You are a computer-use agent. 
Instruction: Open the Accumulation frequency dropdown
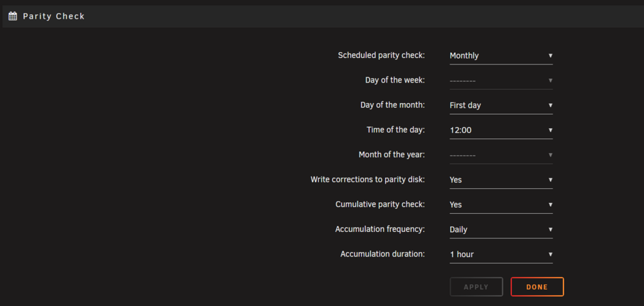pyautogui.click(x=501, y=229)
